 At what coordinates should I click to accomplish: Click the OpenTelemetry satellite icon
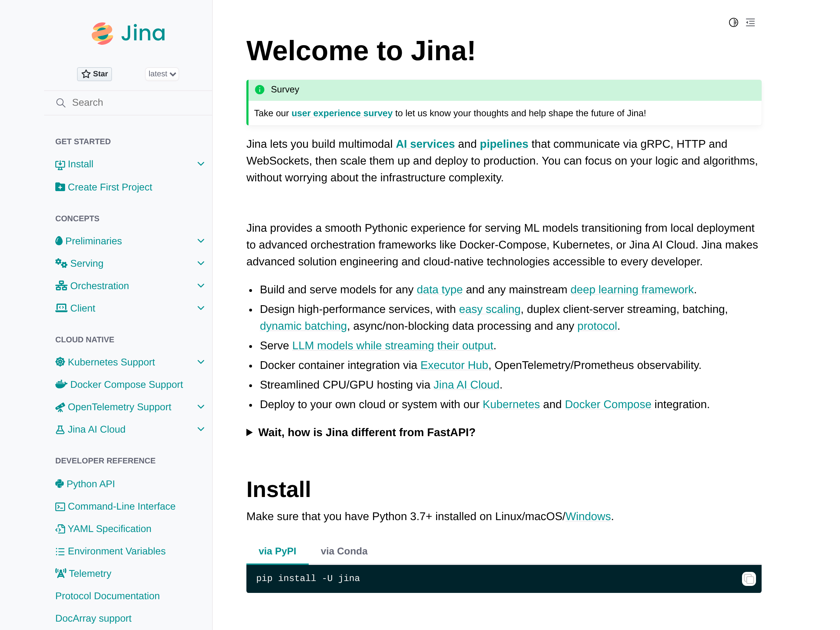click(x=60, y=407)
